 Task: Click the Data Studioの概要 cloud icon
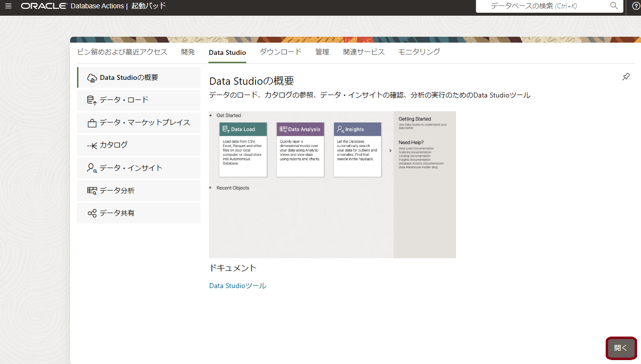(x=92, y=78)
